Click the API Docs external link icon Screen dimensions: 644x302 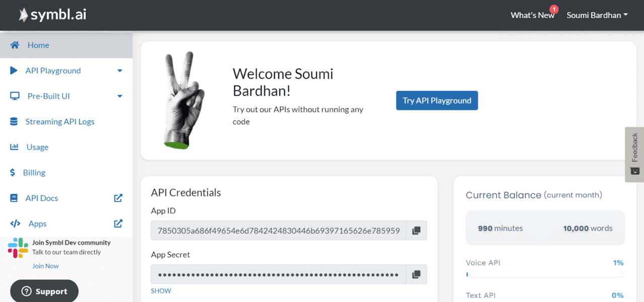118,198
